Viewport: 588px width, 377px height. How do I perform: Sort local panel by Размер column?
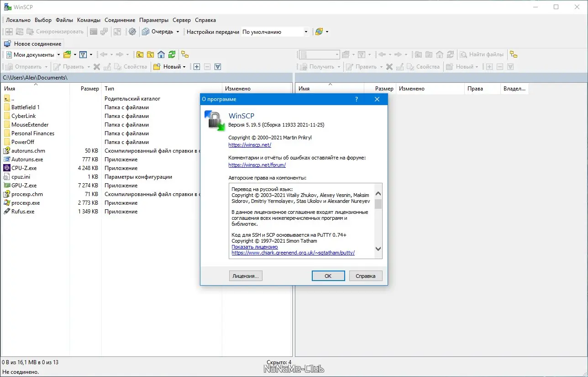85,89
